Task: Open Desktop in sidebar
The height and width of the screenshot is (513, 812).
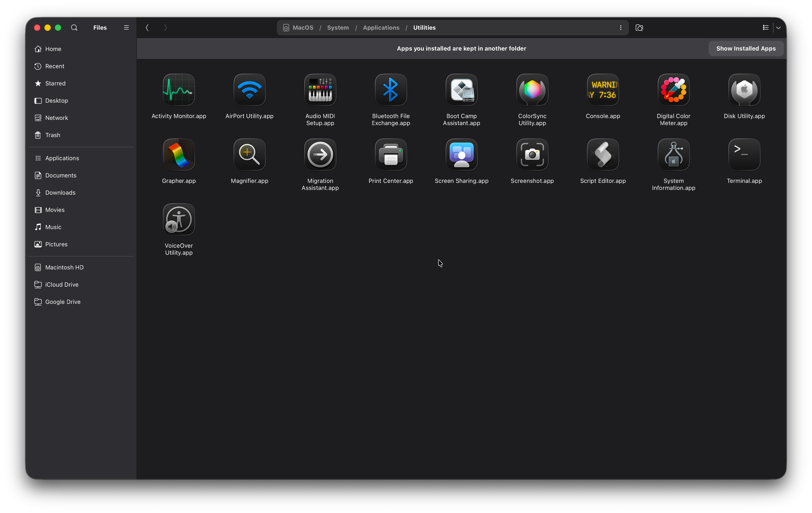Action: click(x=81, y=101)
